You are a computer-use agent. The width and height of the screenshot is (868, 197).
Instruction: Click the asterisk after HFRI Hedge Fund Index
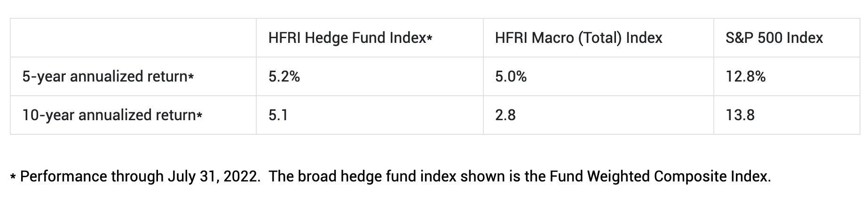pos(429,39)
